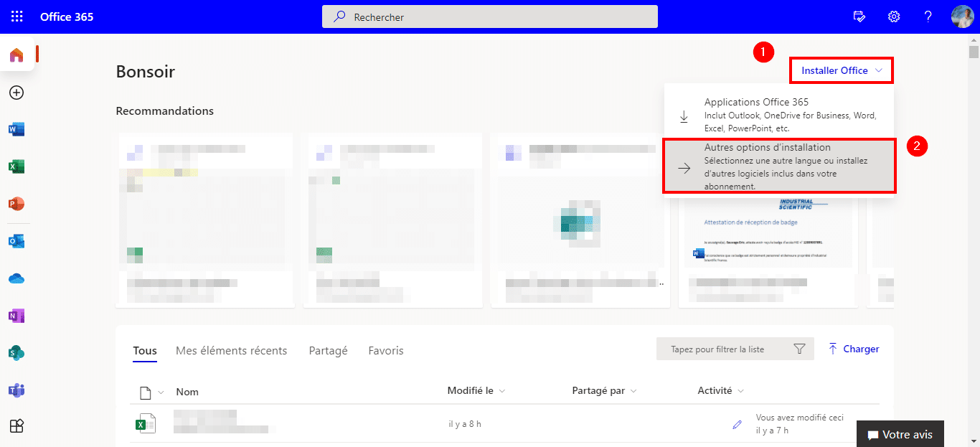This screenshot has width=980, height=447.
Task: Open the file type filter chevron
Action: (161, 390)
